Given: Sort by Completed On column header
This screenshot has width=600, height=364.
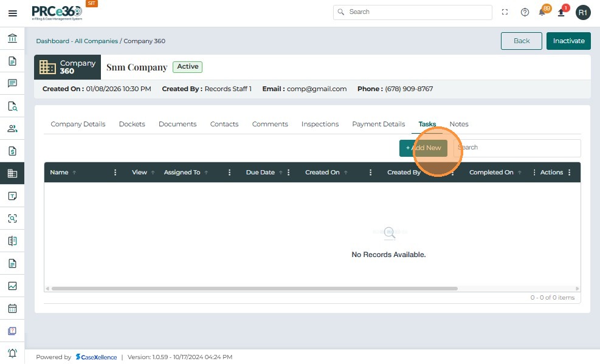Looking at the screenshot, I should tap(491, 173).
